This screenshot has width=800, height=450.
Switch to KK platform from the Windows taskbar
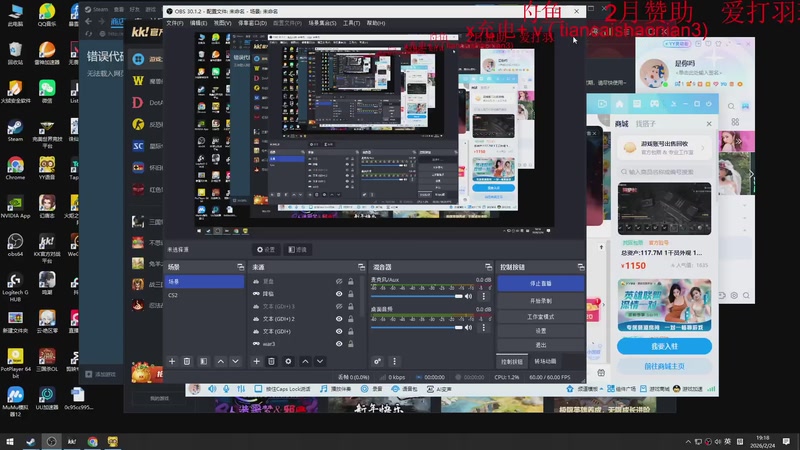point(72,441)
